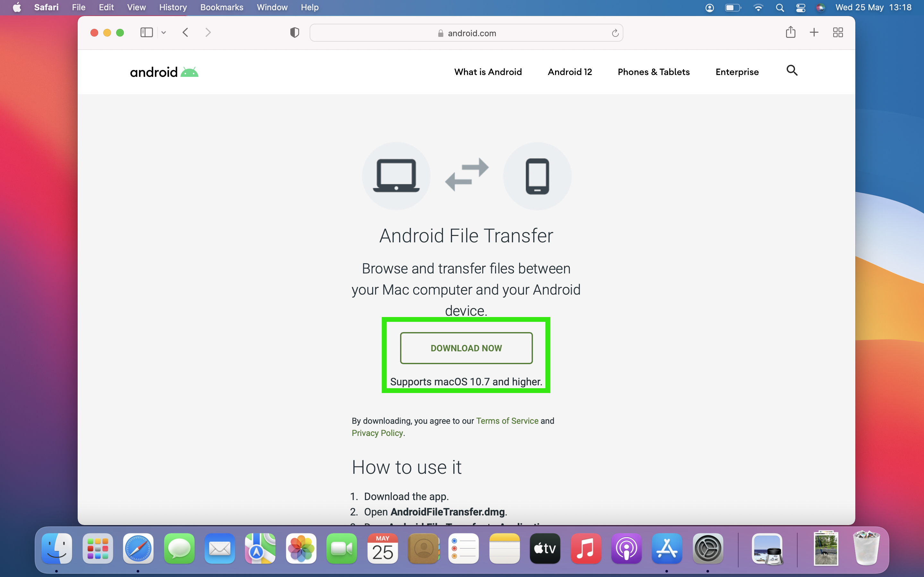
Task: Open new tab with the plus icon
Action: 814,33
